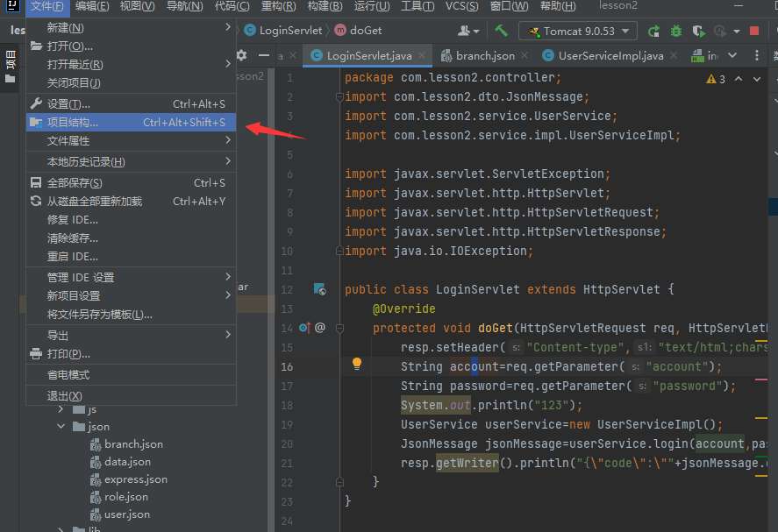Toggle 省电模式 power save mode
Screen dimensions: 778x532
point(131,375)
